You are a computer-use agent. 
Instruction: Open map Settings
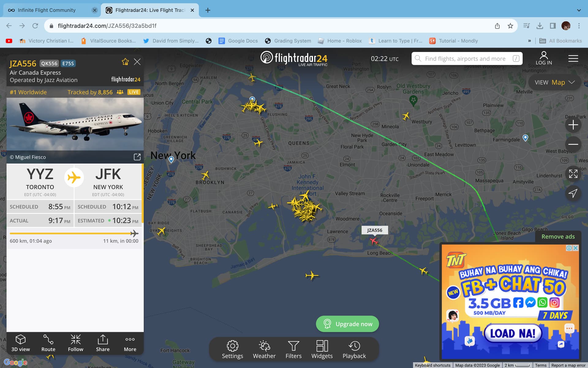coord(232,349)
